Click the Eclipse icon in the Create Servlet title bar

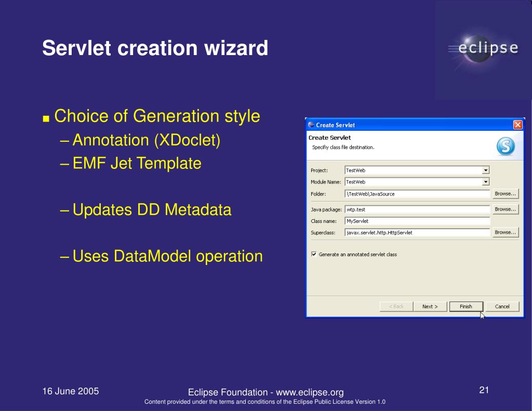311,125
